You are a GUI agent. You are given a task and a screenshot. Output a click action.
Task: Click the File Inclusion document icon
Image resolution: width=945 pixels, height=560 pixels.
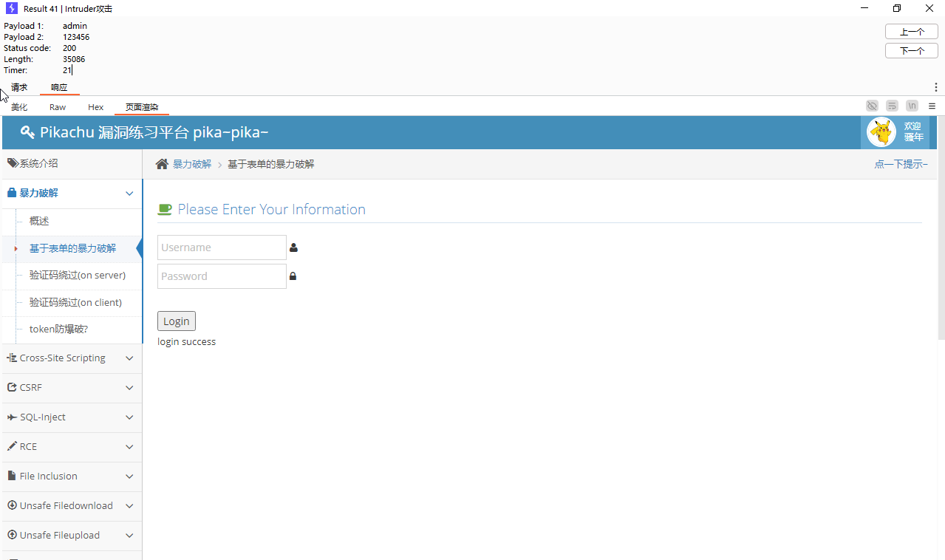click(12, 476)
